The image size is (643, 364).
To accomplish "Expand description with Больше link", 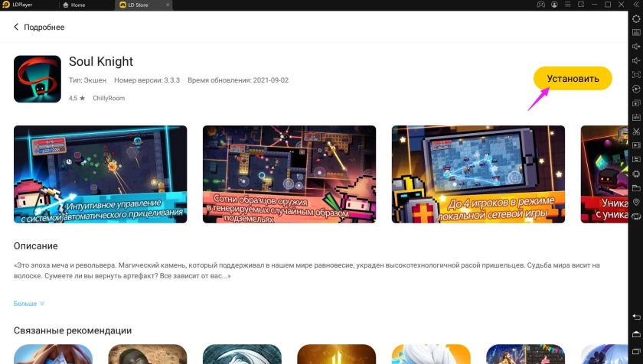I will pyautogui.click(x=29, y=304).
